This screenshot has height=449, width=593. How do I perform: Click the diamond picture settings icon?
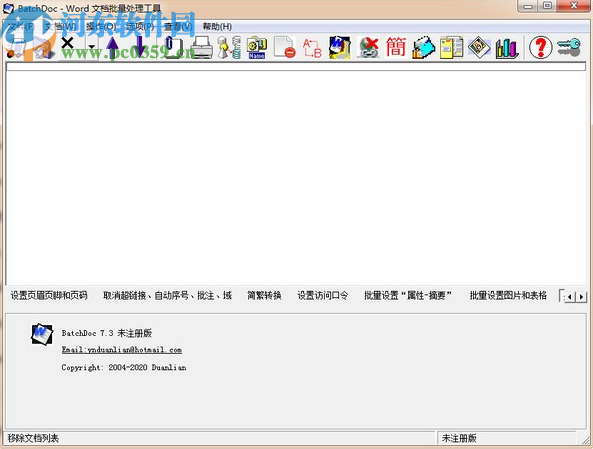[479, 47]
